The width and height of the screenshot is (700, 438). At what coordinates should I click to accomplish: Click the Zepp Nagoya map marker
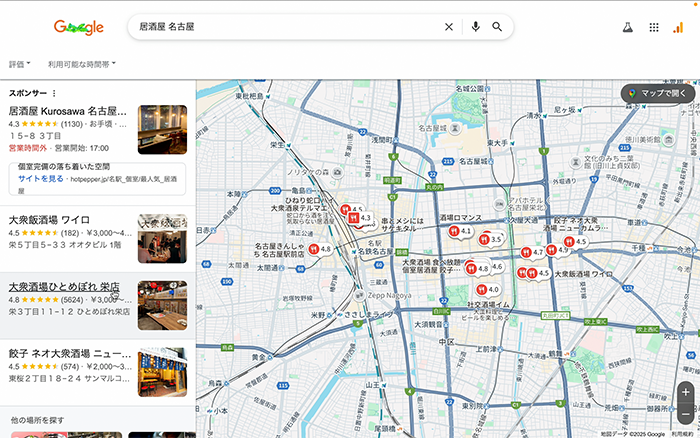click(359, 295)
